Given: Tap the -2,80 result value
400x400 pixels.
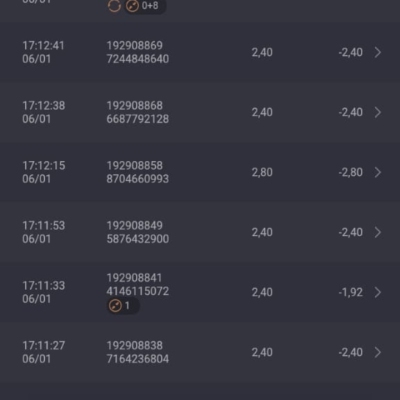Looking at the screenshot, I should click(351, 172).
